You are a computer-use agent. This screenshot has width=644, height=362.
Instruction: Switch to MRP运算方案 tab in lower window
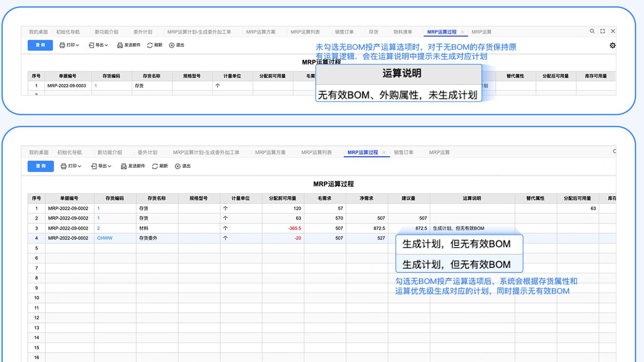pyautogui.click(x=270, y=152)
